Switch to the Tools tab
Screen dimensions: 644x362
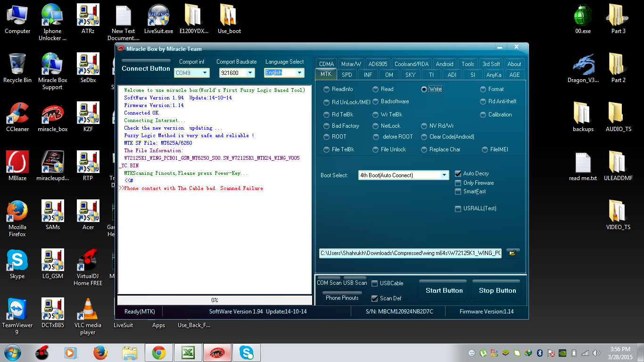pyautogui.click(x=468, y=64)
